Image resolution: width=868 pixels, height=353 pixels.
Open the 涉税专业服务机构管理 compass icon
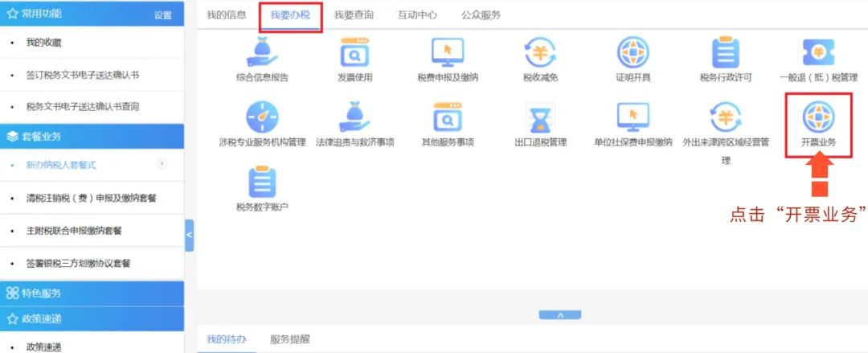(262, 117)
